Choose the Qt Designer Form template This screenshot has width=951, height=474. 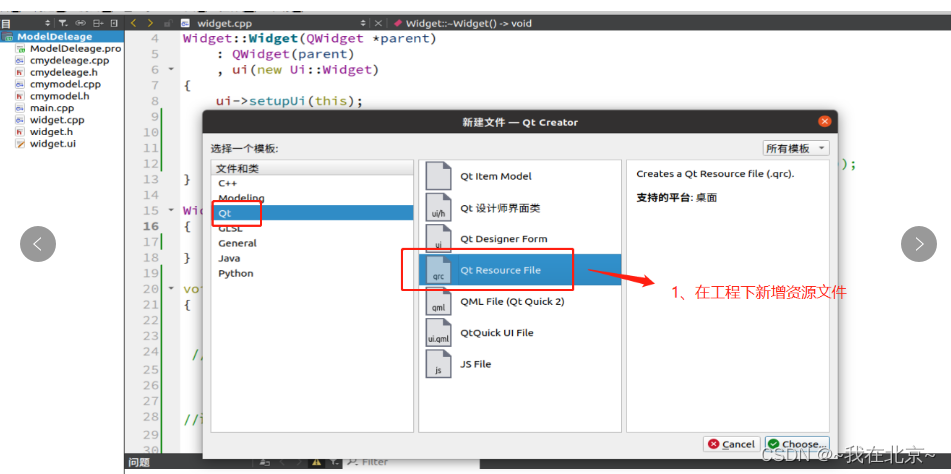click(520, 239)
